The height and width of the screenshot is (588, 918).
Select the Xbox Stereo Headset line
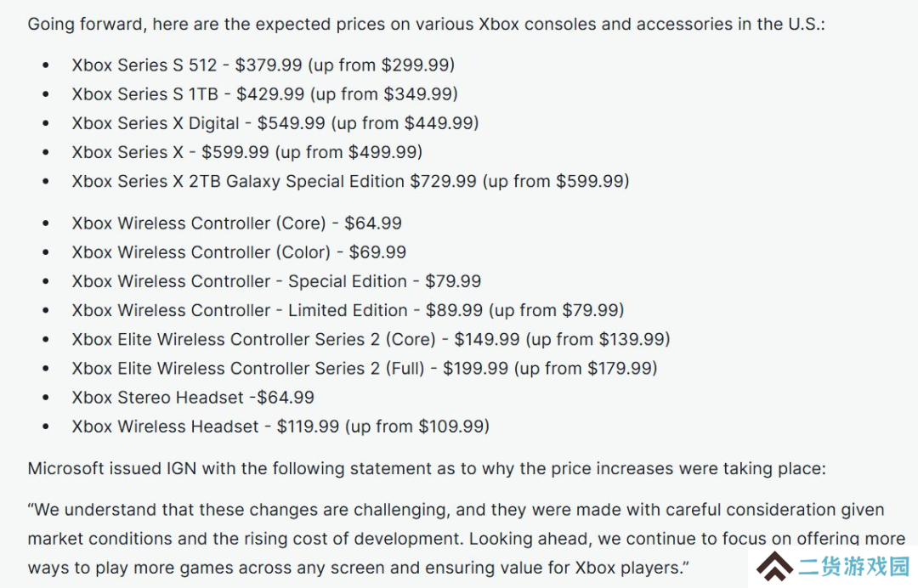tap(193, 398)
